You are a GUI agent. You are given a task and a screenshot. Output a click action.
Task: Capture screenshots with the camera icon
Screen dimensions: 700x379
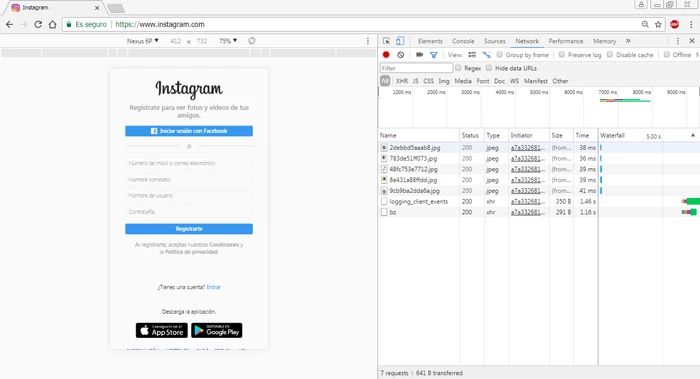click(x=419, y=54)
